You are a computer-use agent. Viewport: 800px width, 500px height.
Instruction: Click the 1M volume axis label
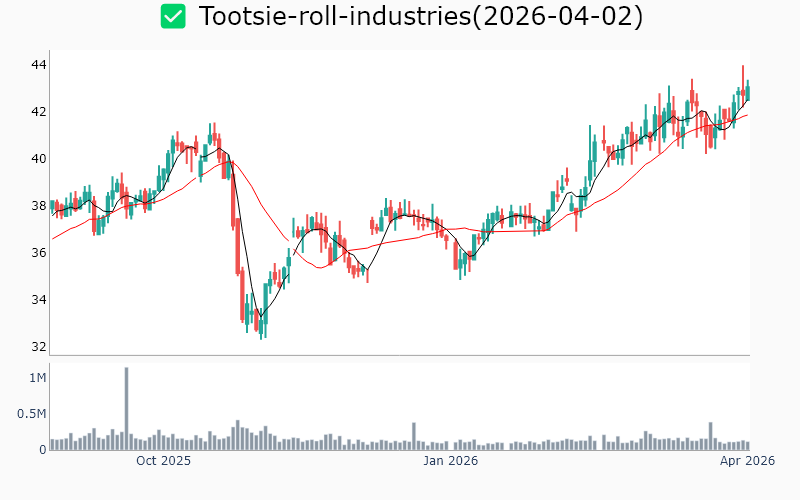click(x=37, y=378)
